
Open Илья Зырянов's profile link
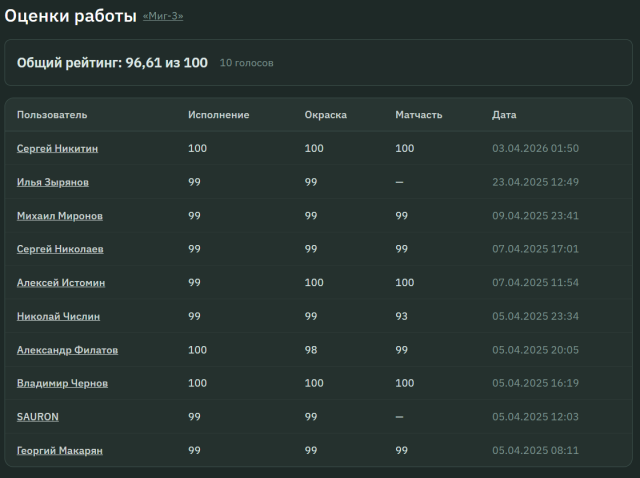click(52, 182)
